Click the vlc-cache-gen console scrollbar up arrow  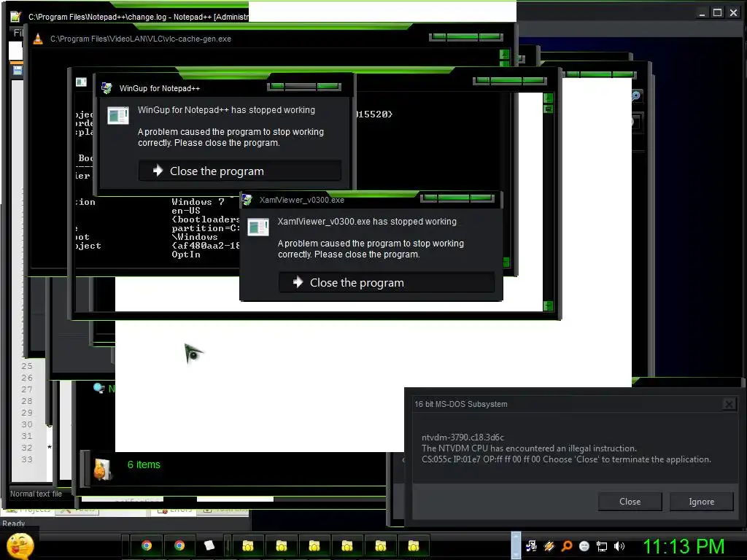(505, 54)
